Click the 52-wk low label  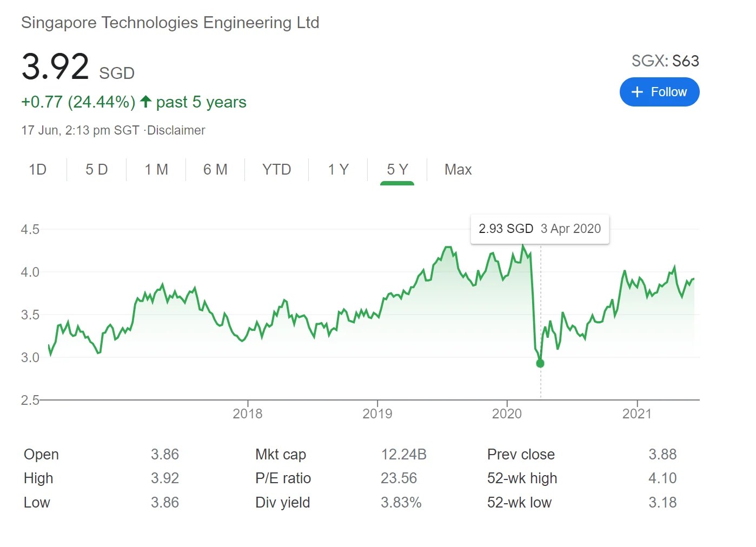click(x=519, y=503)
